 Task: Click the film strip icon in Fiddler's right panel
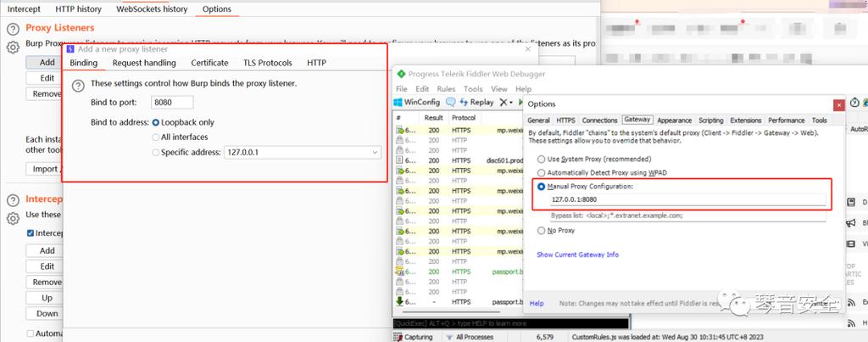coord(851,244)
